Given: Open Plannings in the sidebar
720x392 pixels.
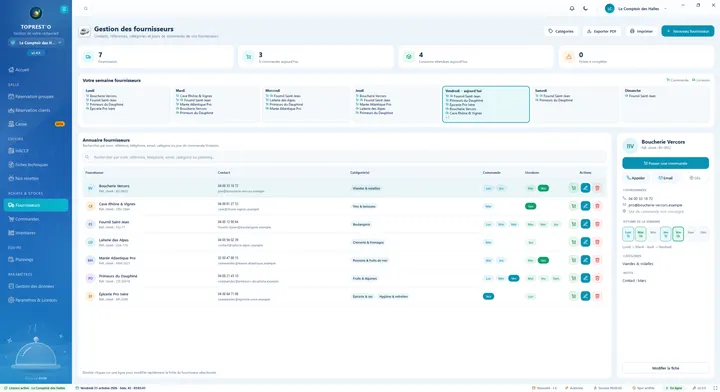Looking at the screenshot, I should (36, 259).
